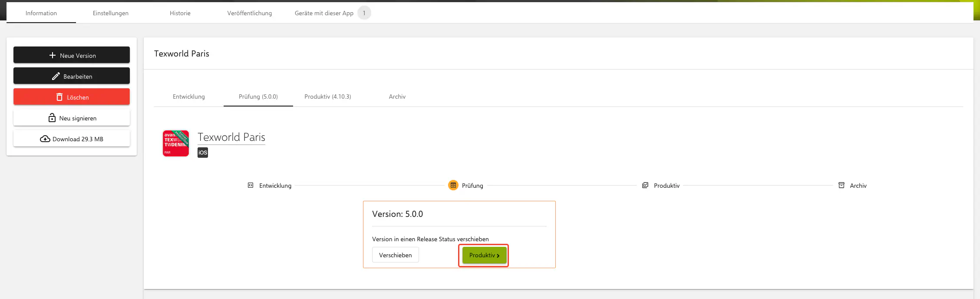The height and width of the screenshot is (299, 980).
Task: Click the device count badge showing 1
Action: point(364,13)
